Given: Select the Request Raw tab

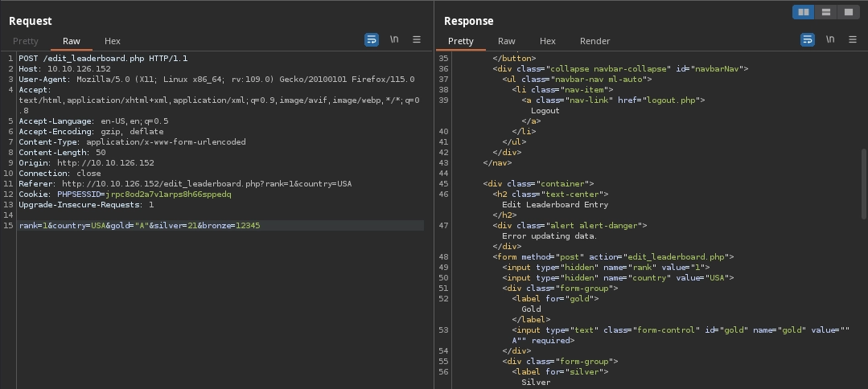Looking at the screenshot, I should pos(72,41).
